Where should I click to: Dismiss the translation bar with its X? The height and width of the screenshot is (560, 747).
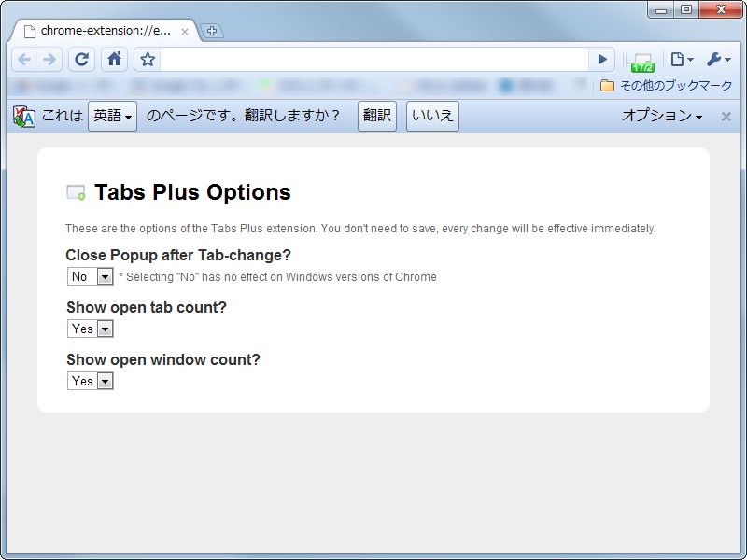point(726,117)
